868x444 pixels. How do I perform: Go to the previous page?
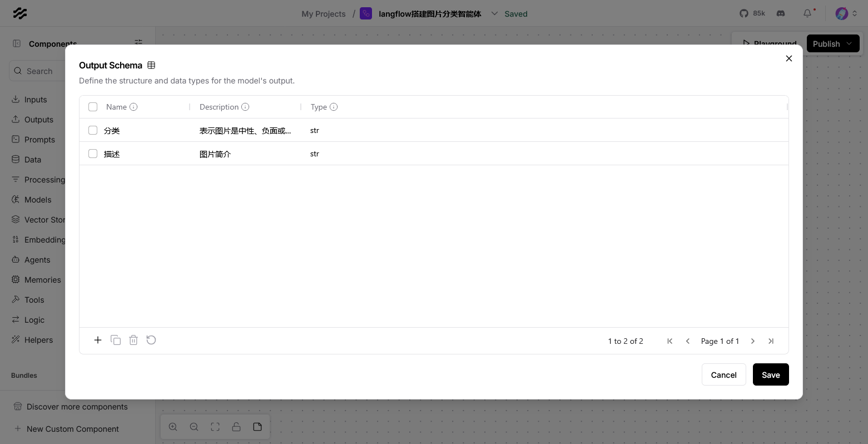coord(688,341)
